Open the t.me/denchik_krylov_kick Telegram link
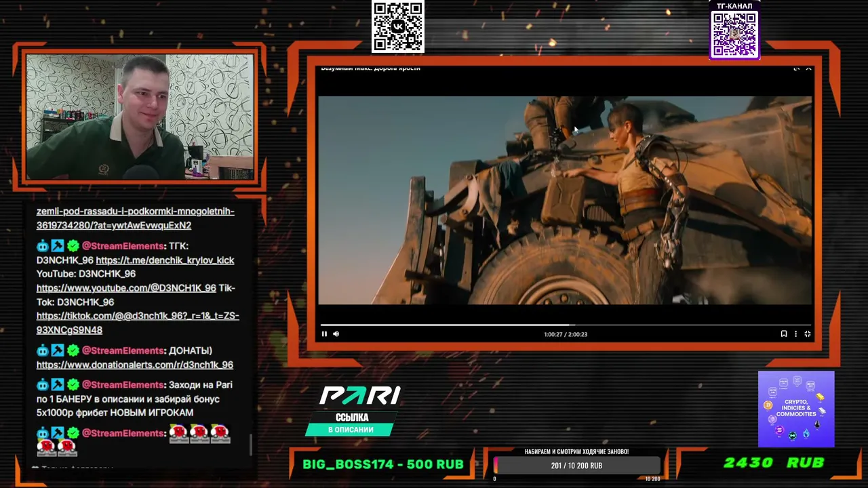The width and height of the screenshot is (868, 488). (x=165, y=260)
